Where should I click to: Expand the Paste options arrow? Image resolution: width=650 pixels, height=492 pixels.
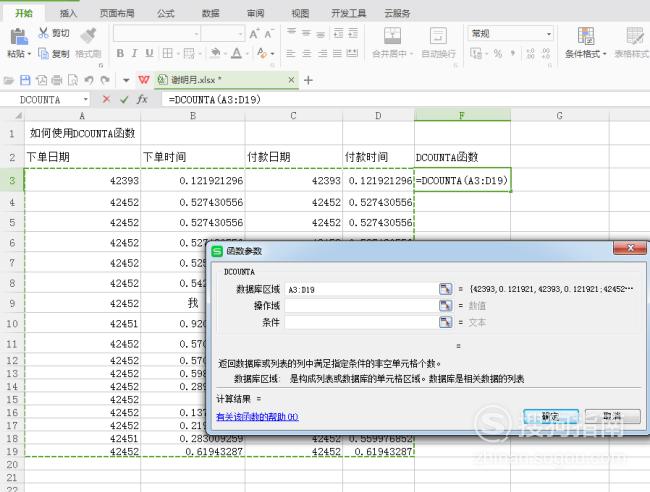click(x=29, y=54)
